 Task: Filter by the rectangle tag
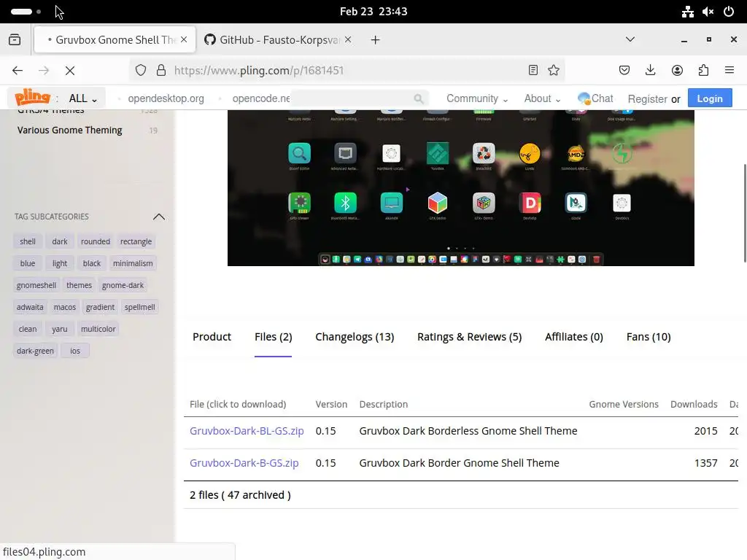pos(136,241)
